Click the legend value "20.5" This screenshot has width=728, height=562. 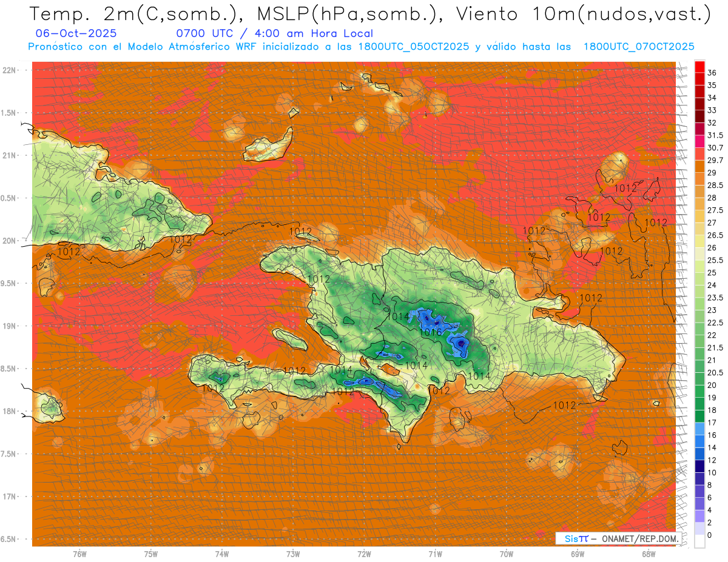(716, 372)
